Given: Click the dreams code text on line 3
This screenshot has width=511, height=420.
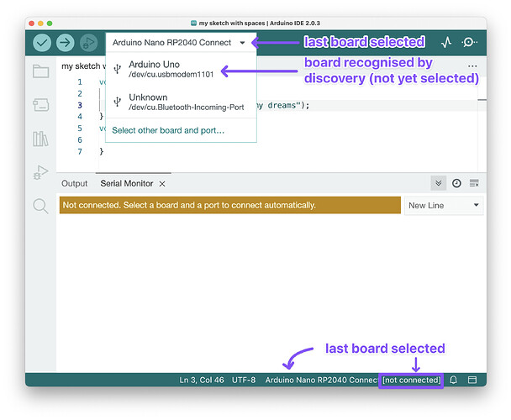Looking at the screenshot, I should (282, 105).
